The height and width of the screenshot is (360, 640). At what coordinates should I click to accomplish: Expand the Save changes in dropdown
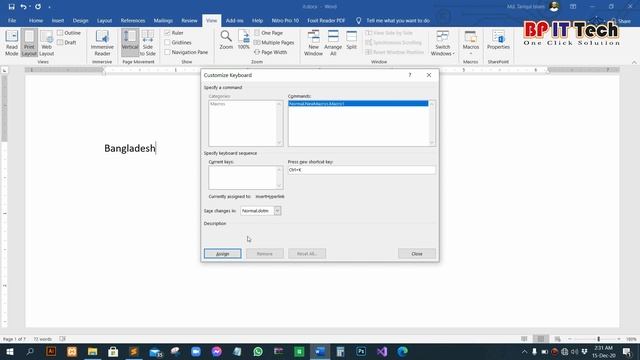(277, 211)
